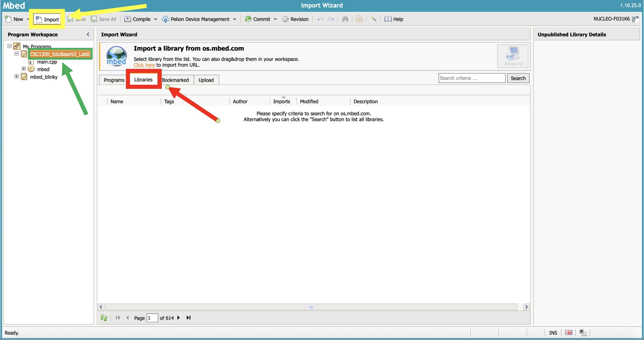Click the Search button
Image resolution: width=644 pixels, height=340 pixels.
[518, 78]
